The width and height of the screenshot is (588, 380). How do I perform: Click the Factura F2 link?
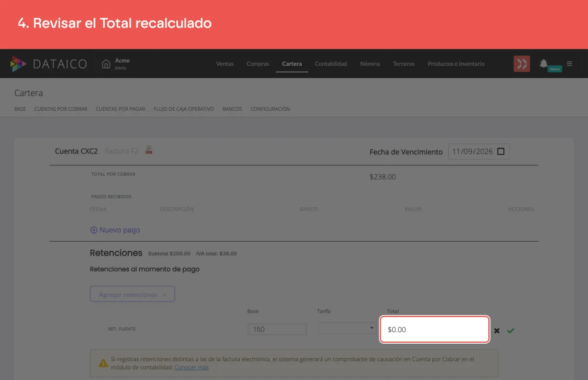pos(121,151)
